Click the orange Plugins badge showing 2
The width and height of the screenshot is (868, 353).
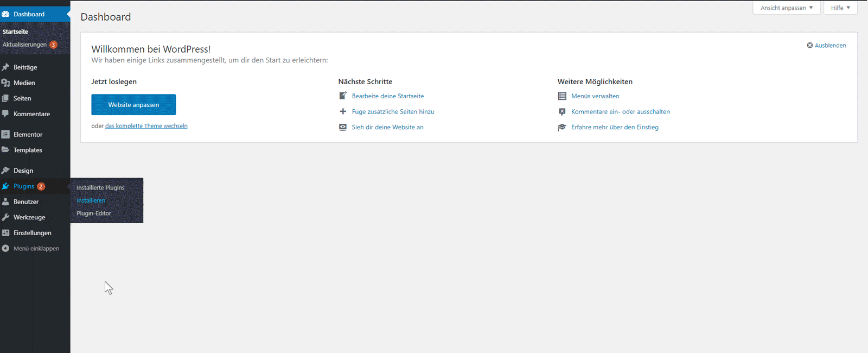pyautogui.click(x=41, y=186)
